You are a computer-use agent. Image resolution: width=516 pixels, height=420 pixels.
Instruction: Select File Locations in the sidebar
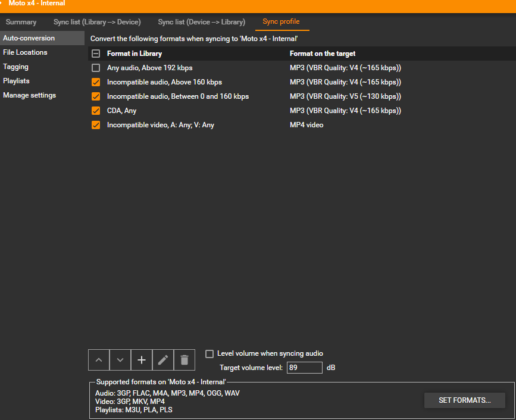[25, 52]
